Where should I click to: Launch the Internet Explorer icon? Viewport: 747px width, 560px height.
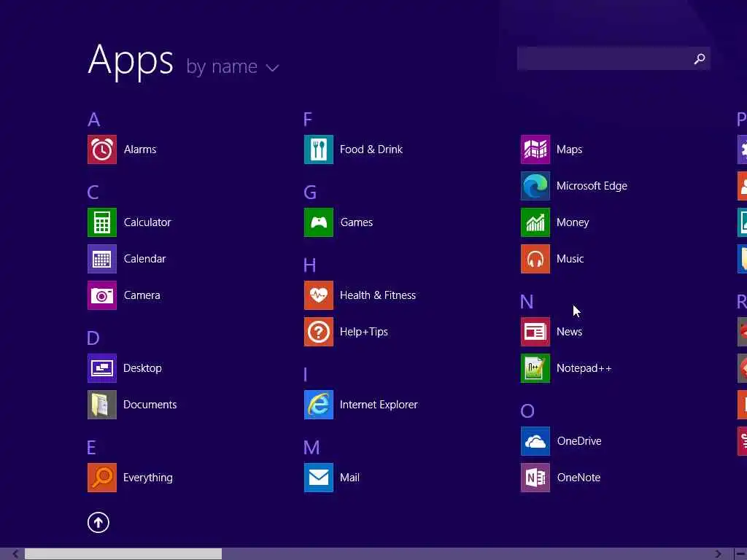click(319, 405)
